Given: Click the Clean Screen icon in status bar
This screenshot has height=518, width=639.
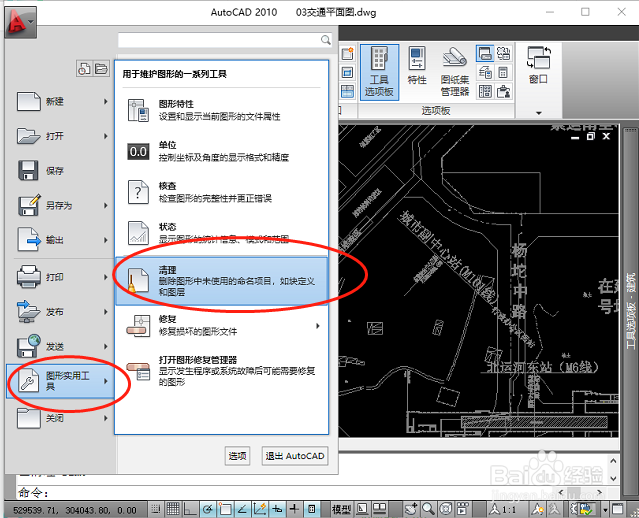Looking at the screenshot, I should (x=618, y=509).
